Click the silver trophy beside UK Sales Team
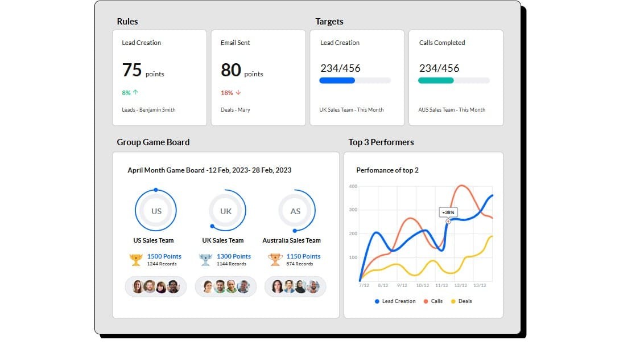Screen dimensions: 644x348 [x=206, y=259]
